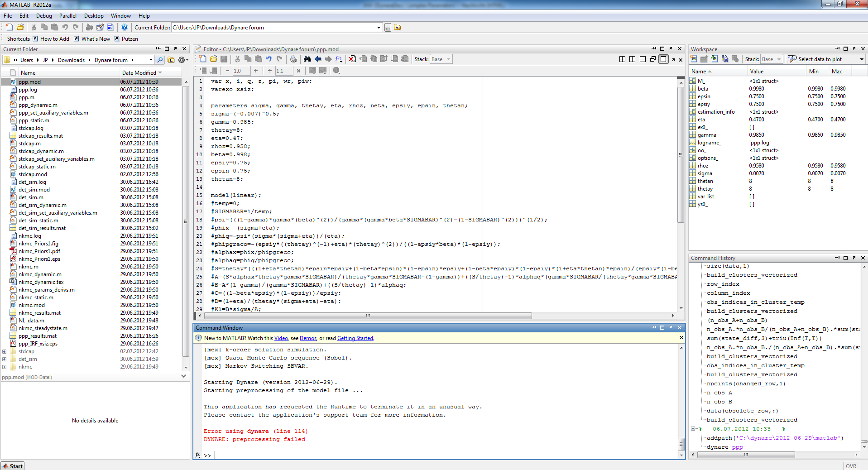Screen dimensions: 868x470
Task: Click the cell increment value field showing 1.0
Action: tap(241, 71)
